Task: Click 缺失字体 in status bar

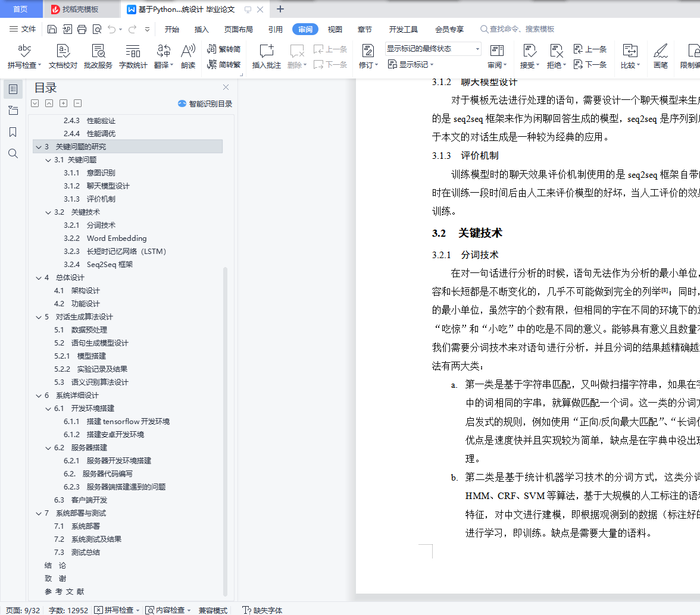Action: click(262, 610)
